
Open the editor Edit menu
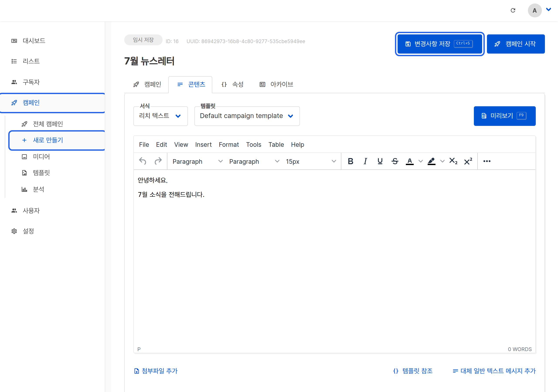pyautogui.click(x=161, y=145)
